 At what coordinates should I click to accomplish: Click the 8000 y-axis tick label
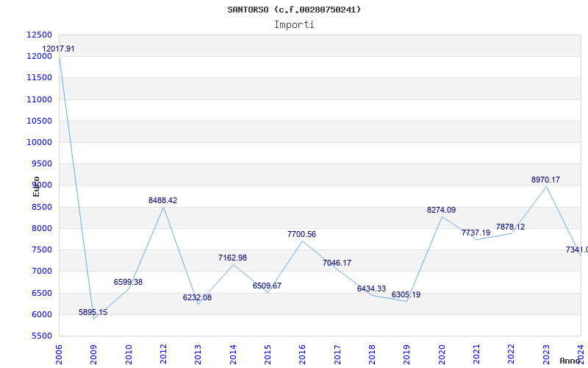pos(42,228)
